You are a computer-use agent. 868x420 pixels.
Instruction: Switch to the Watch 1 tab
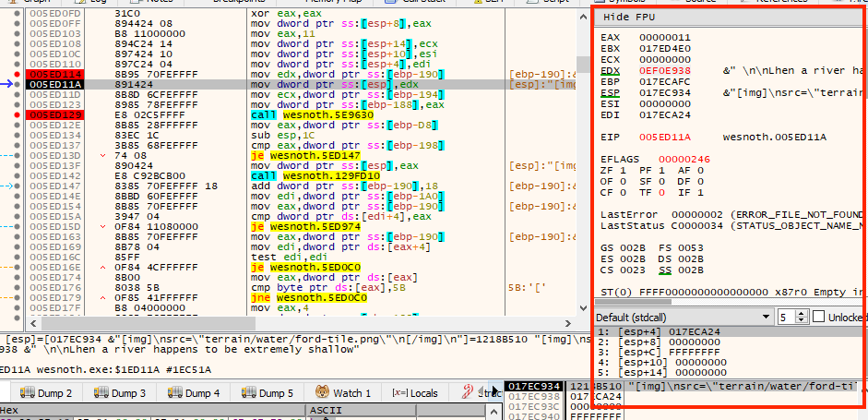tap(342, 393)
